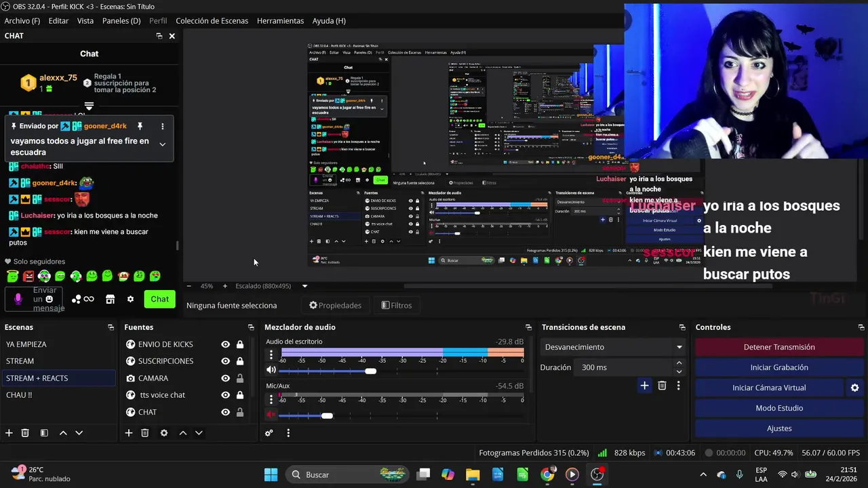The height and width of the screenshot is (488, 868).
Task: Delete selected source with trash icon
Action: (144, 433)
